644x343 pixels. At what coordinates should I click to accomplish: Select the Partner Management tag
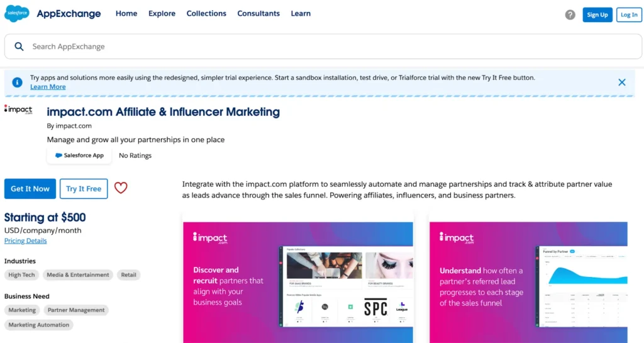pyautogui.click(x=76, y=310)
